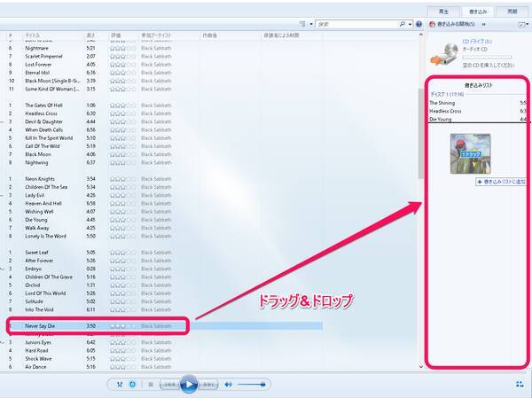Open view options dropdown arrow
Viewport: 532px width, 398px height.
click(x=311, y=24)
